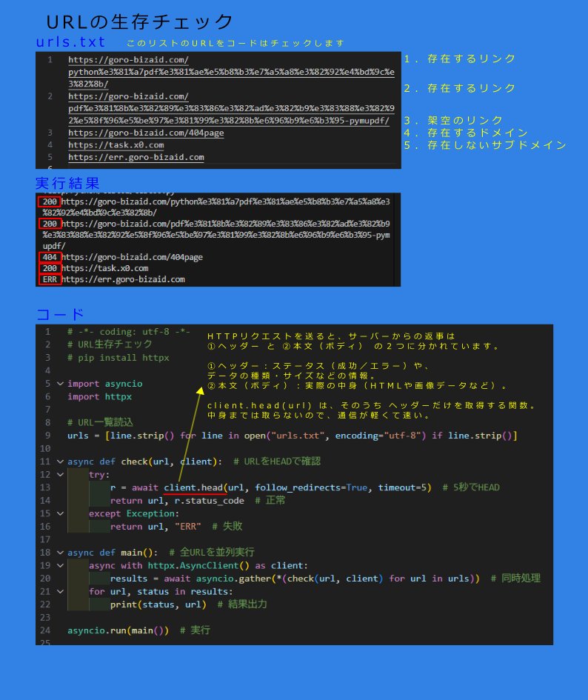This screenshot has width=588, height=700.
Task: Click line number 9 in code gutter
Action: (48, 436)
